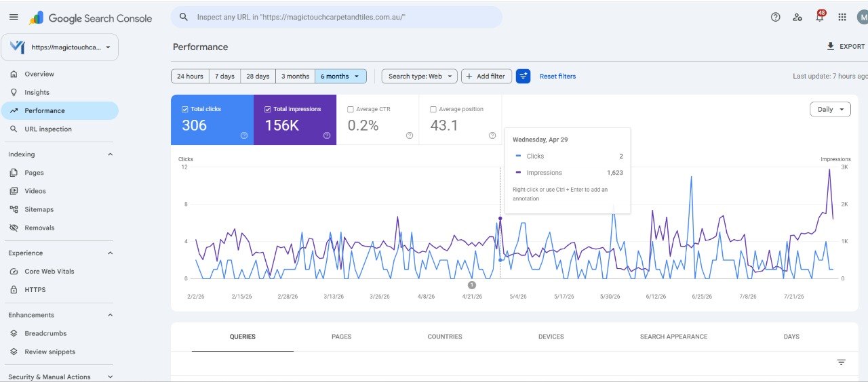Open the Search type: Web dropdown

pyautogui.click(x=419, y=77)
